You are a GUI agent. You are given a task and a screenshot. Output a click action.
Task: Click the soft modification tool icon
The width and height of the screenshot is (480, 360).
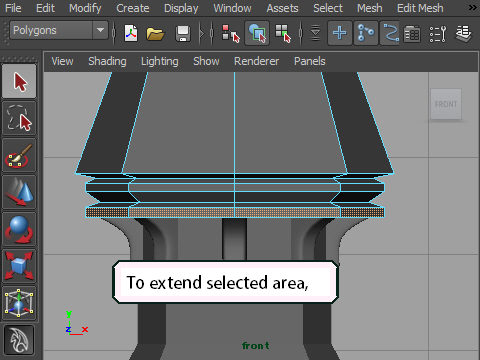(19, 340)
